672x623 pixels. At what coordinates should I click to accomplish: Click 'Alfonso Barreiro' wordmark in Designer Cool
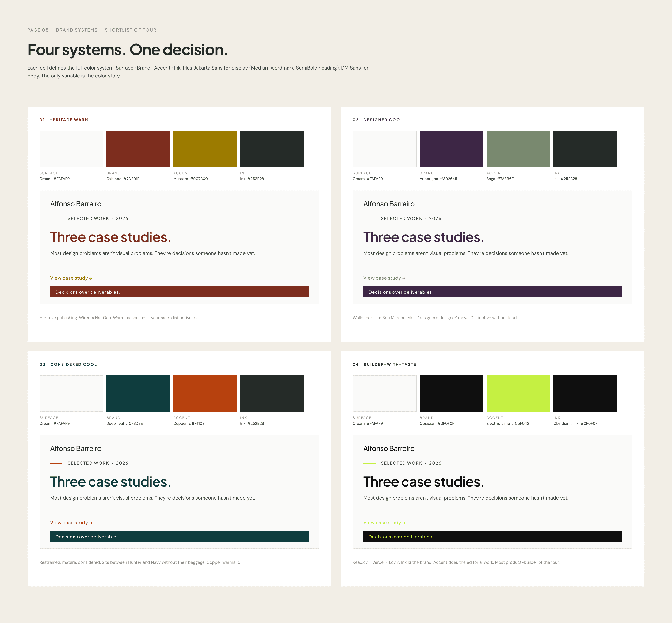[389, 204]
